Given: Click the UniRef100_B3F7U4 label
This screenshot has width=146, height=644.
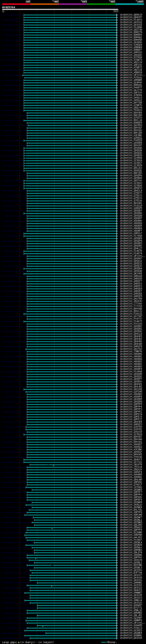Looking at the screenshot, I should tap(131, 572).
